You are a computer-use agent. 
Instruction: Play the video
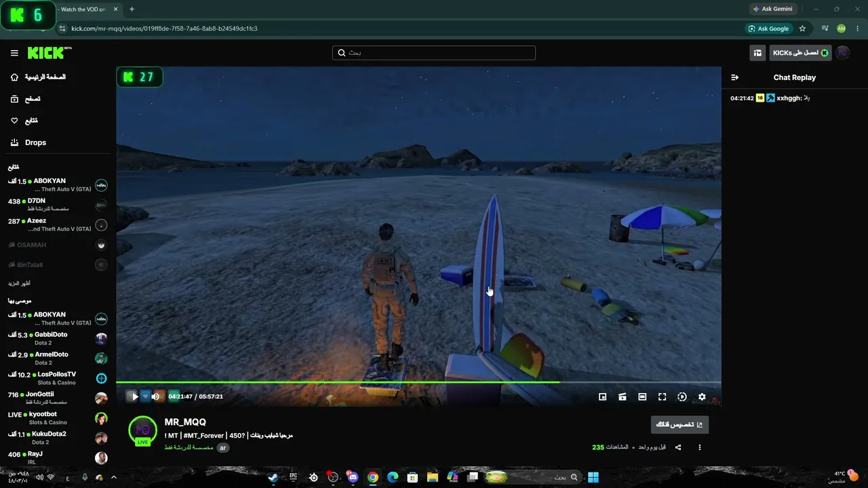click(134, 396)
